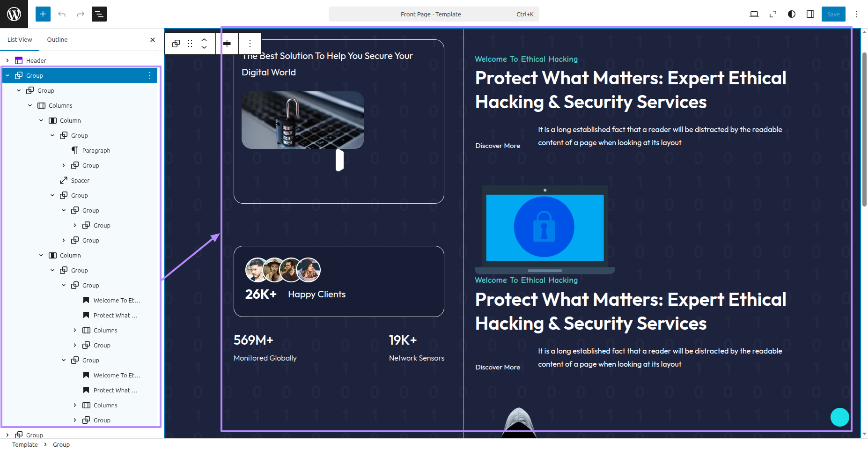Move the selected block up

[x=204, y=40]
